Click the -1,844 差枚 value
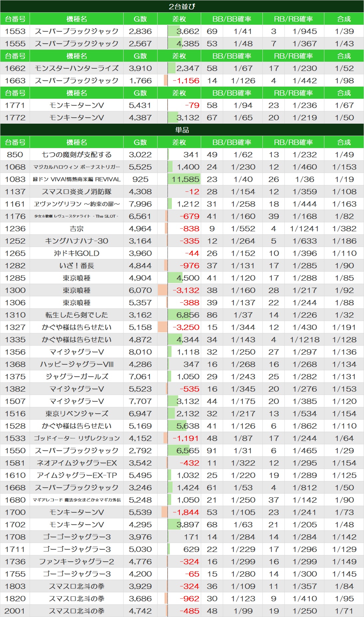This screenshot has width=364, height=617. [x=186, y=512]
